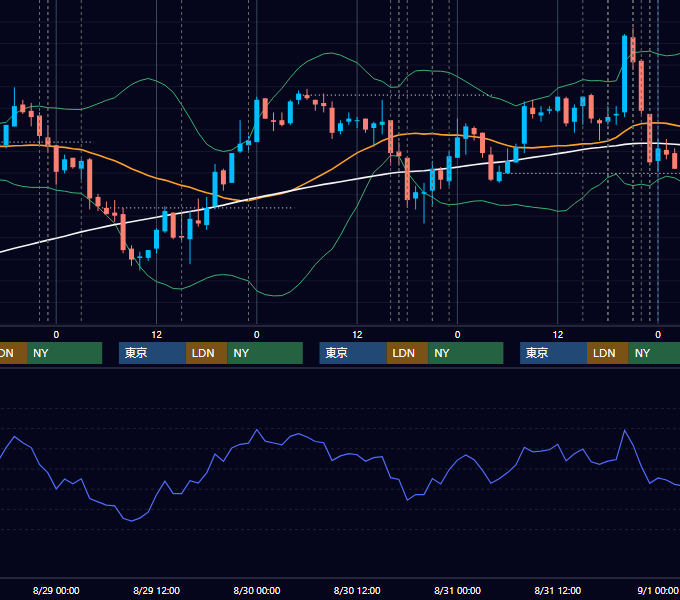The height and width of the screenshot is (600, 680).
Task: Select the LDN session bar for 8/31
Action: pyautogui.click(x=608, y=353)
